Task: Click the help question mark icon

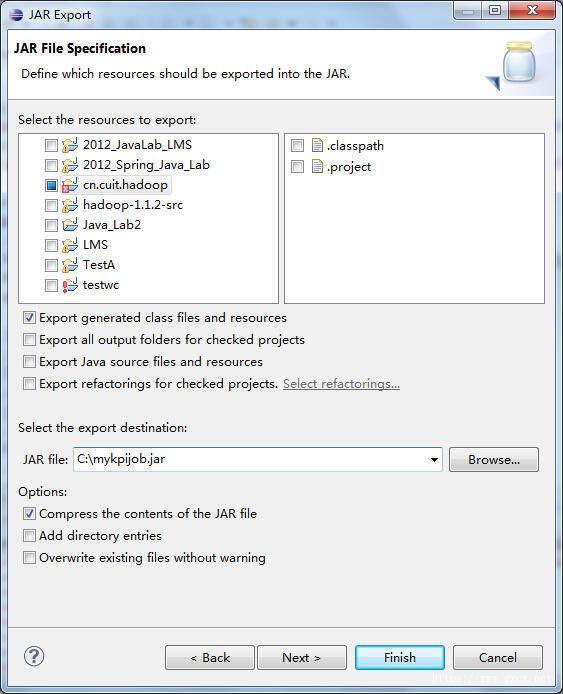Action: pos(34,656)
